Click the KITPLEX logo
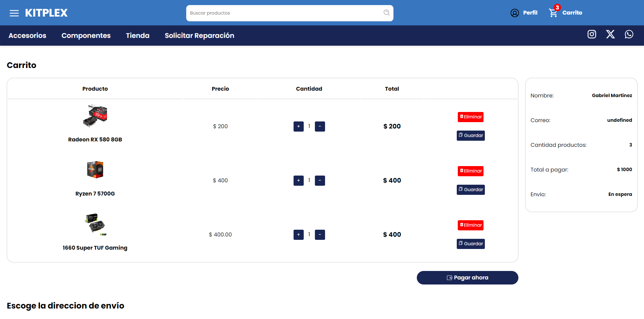This screenshot has width=644, height=319. point(46,13)
